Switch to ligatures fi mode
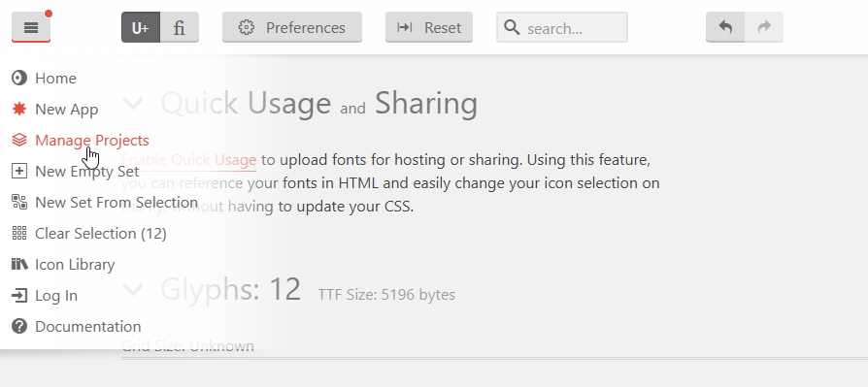 [x=180, y=27]
